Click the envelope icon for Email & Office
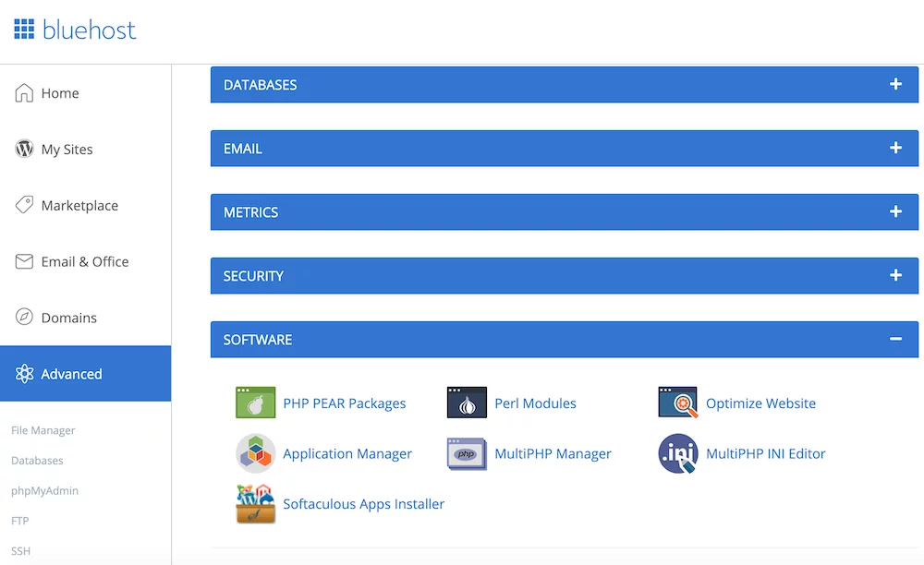924x565 pixels. point(24,261)
